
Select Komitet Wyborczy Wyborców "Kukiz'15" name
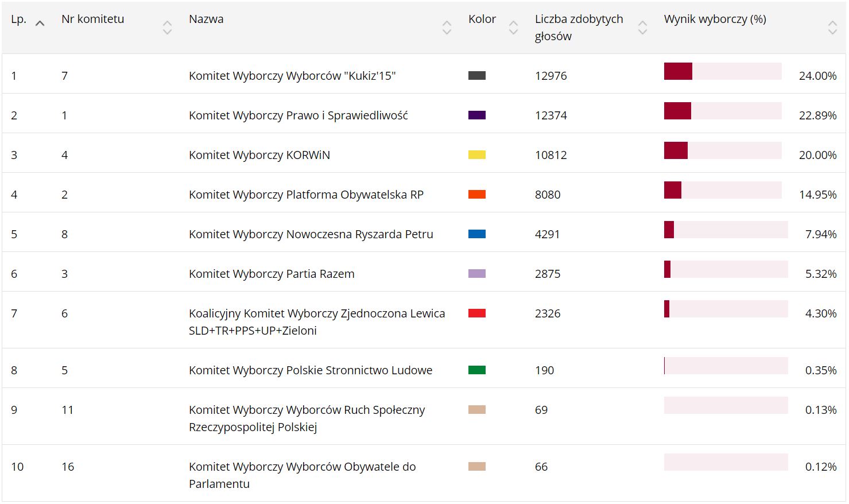(292, 76)
